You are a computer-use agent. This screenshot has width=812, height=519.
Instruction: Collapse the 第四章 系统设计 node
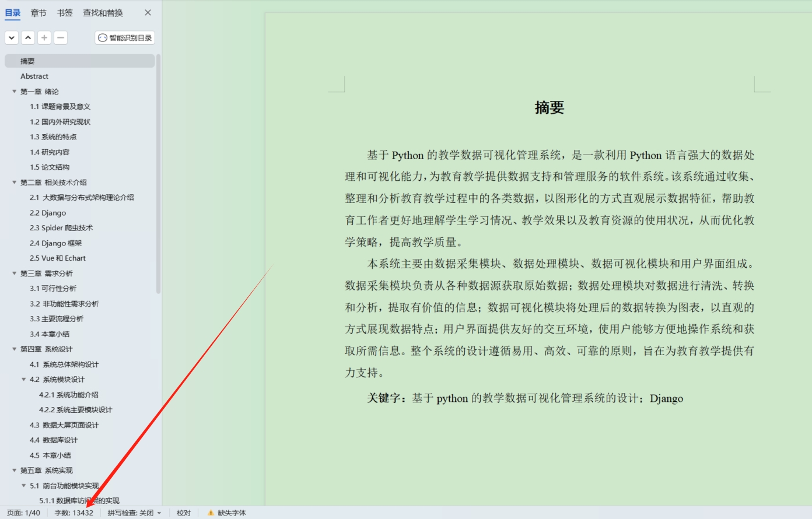(x=15, y=349)
